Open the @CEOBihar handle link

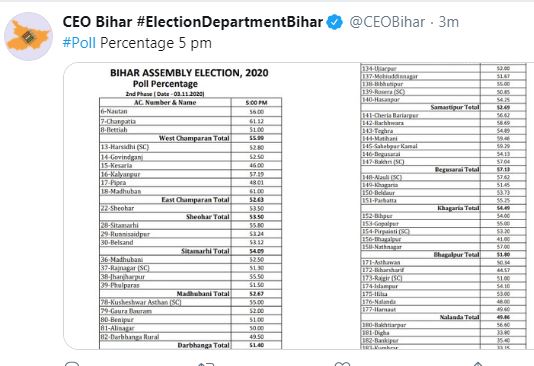click(387, 22)
